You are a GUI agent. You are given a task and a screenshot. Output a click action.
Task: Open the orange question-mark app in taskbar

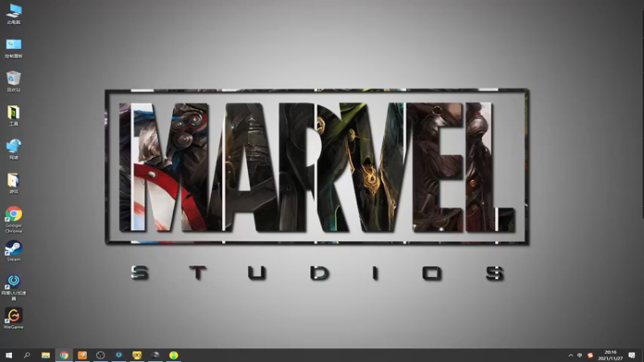pyautogui.click(x=82, y=355)
